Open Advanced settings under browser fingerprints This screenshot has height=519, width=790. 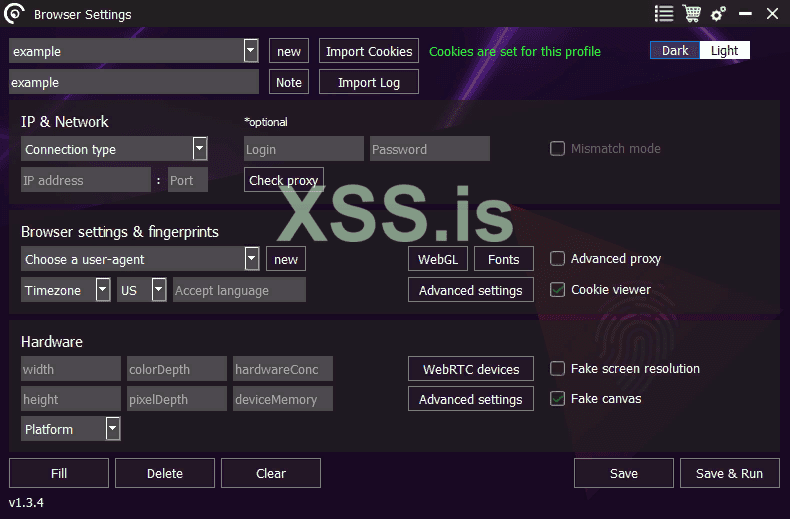pos(471,290)
